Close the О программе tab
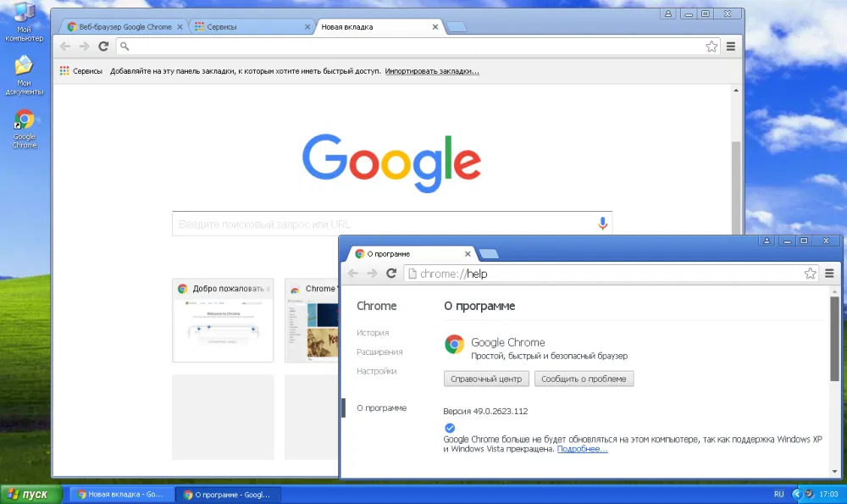 coord(468,254)
